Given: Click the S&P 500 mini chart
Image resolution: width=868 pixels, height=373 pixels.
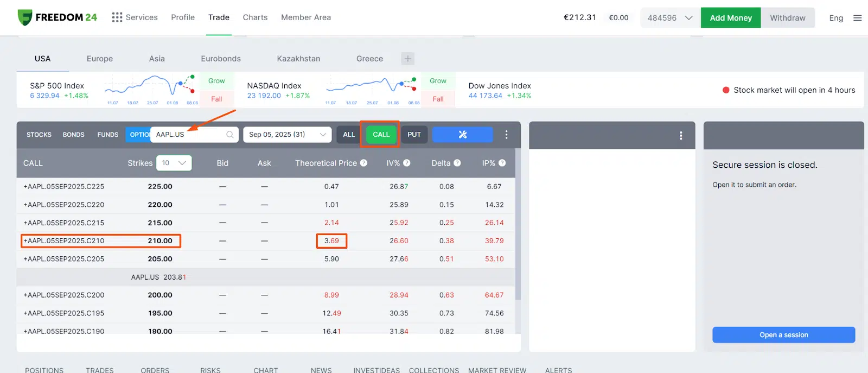Looking at the screenshot, I should [x=151, y=90].
